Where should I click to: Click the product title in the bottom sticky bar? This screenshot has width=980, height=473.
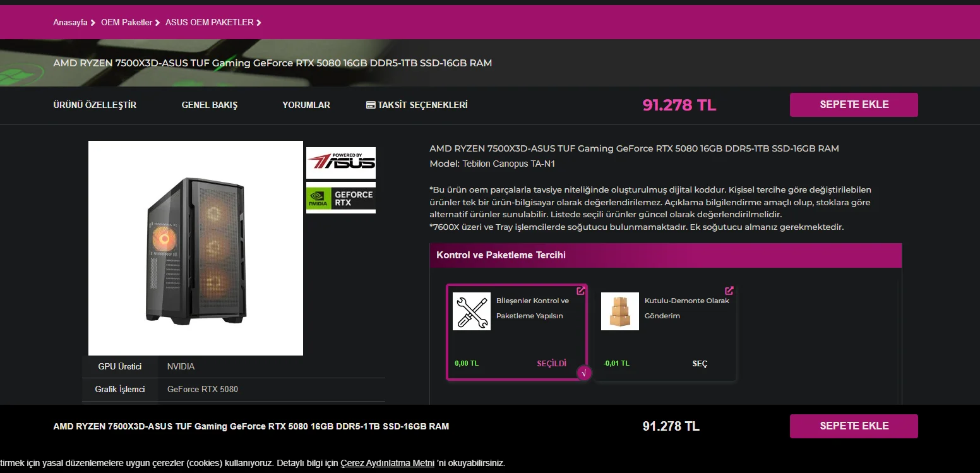[x=251, y=426]
